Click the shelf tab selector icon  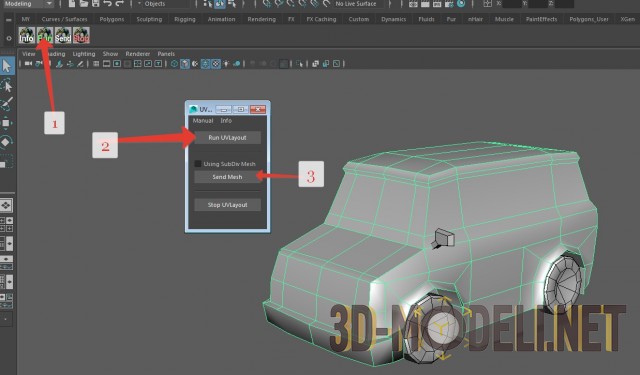pyautogui.click(x=9, y=19)
